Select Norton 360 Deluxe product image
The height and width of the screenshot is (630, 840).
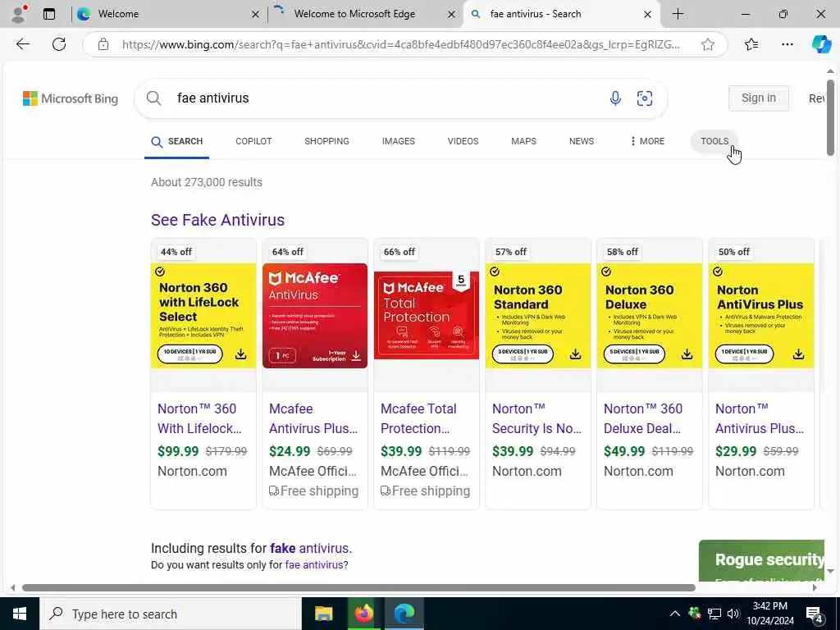coord(650,316)
